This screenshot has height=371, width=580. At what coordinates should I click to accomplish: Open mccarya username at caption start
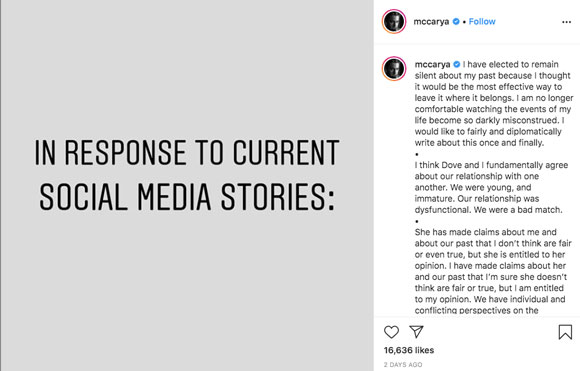(432, 64)
